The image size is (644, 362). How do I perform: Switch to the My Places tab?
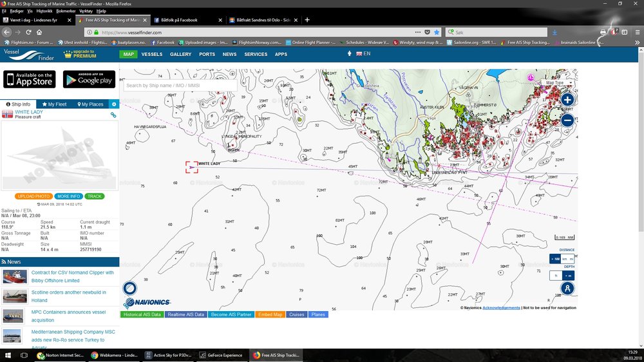click(90, 104)
